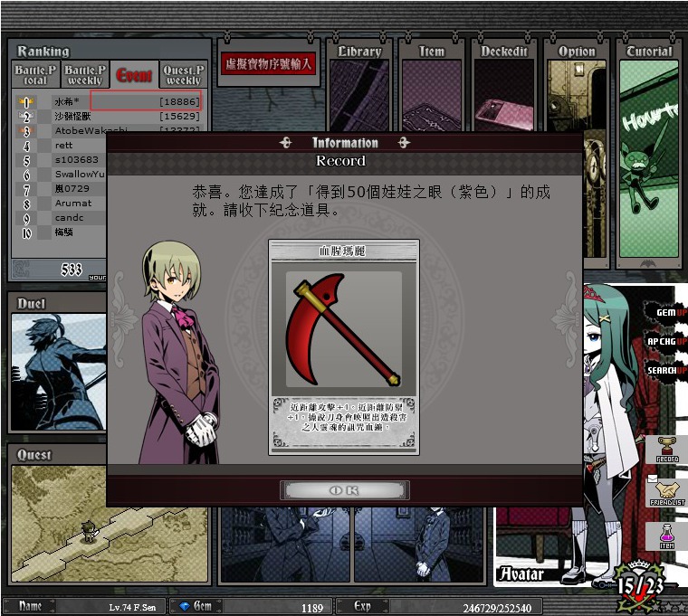Open the Duel panel image
The image size is (688, 616).
[58, 372]
